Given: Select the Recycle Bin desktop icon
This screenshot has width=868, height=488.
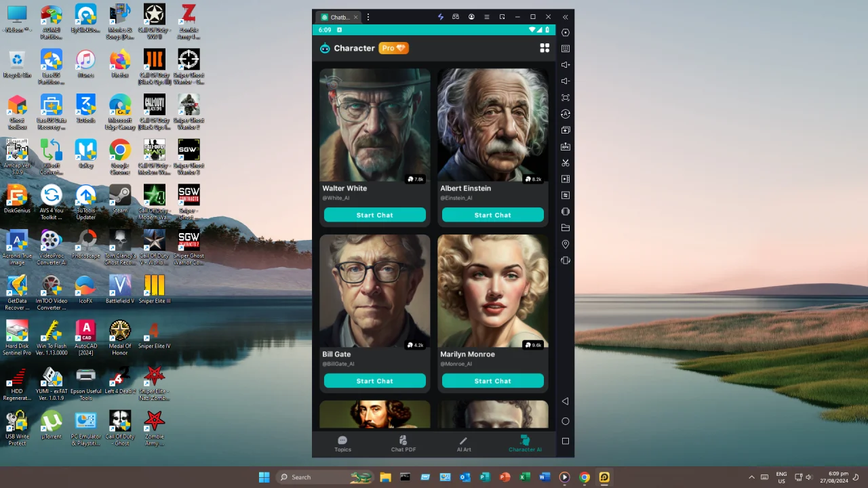Looking at the screenshot, I should point(17,64).
